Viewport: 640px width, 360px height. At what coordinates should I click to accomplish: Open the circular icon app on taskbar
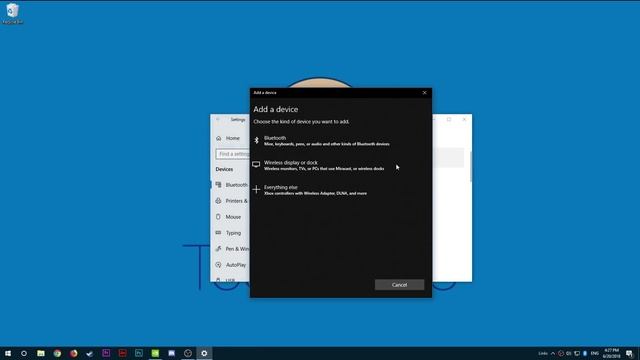pyautogui.click(x=188, y=353)
